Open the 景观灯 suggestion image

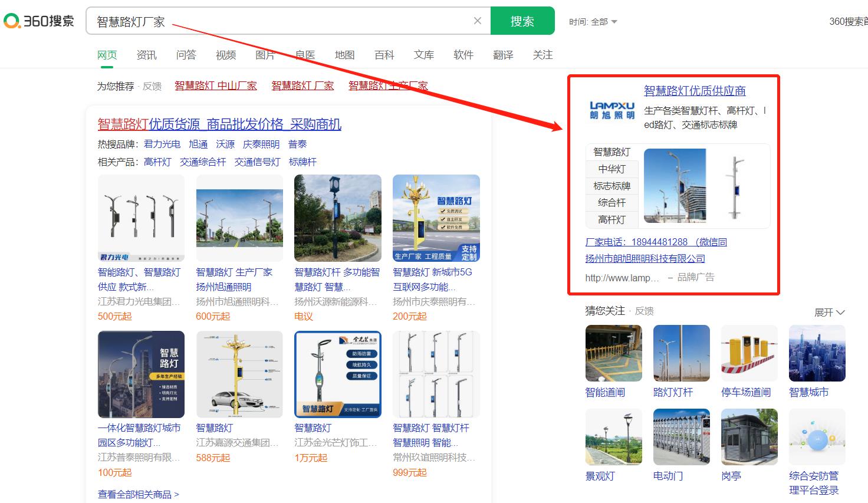coord(613,437)
